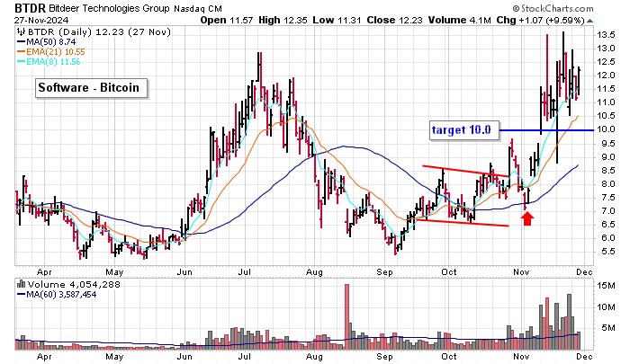Click Oct on the volume chart's date axis
The width and height of the screenshot is (630, 364).
[449, 357]
